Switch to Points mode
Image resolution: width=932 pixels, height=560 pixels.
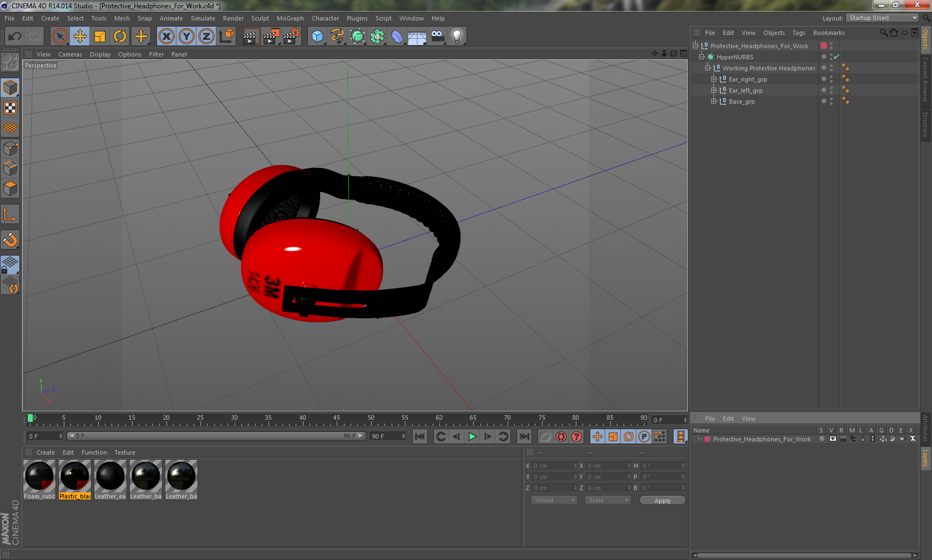point(11,148)
